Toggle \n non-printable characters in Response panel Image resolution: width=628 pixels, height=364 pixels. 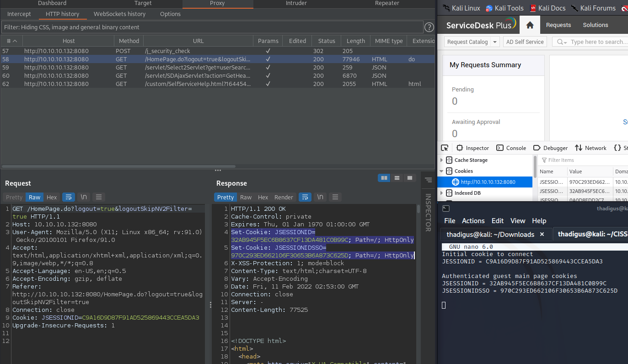(x=320, y=197)
